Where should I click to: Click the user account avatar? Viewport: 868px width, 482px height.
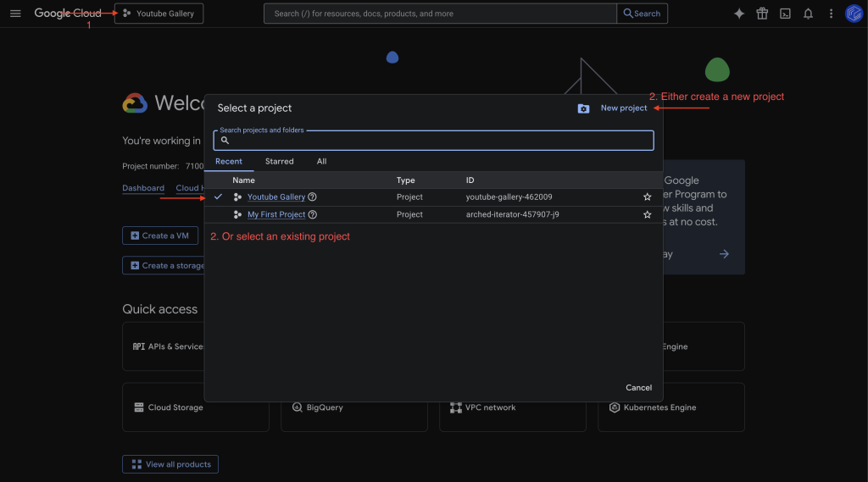pyautogui.click(x=854, y=14)
